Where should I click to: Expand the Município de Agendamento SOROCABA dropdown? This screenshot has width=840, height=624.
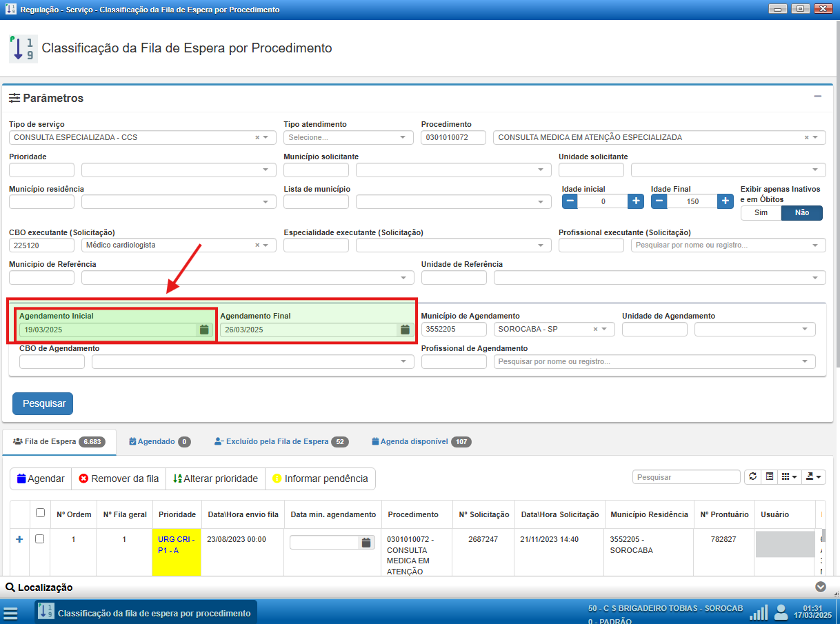coord(605,330)
